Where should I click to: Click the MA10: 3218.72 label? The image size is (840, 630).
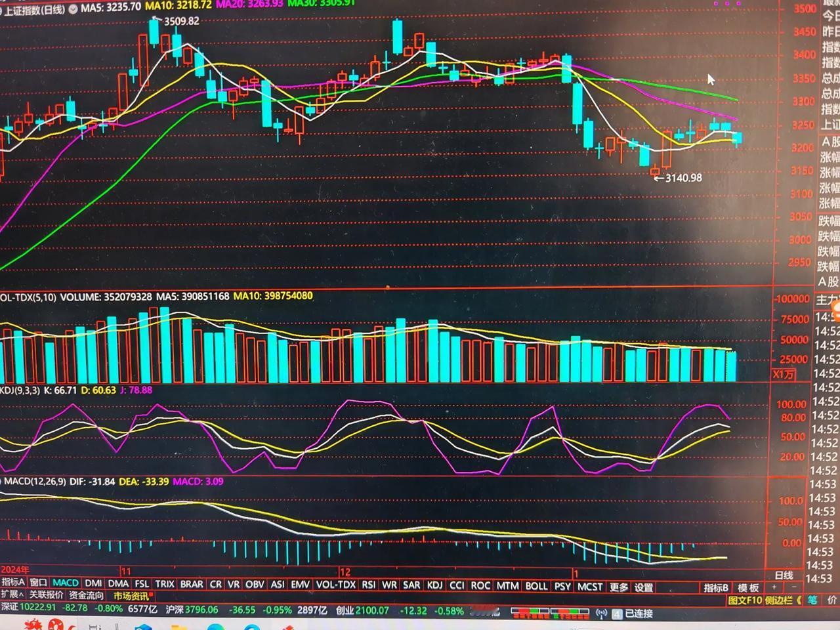click(x=178, y=5)
